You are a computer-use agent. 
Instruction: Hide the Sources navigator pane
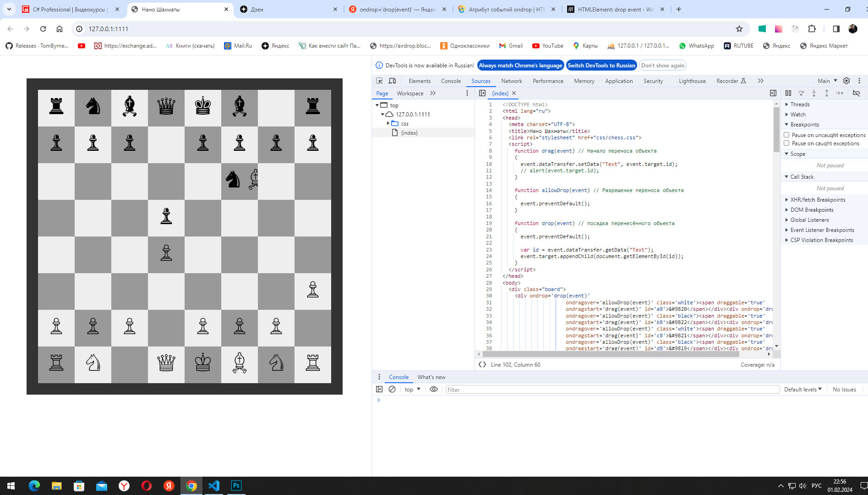[482, 93]
